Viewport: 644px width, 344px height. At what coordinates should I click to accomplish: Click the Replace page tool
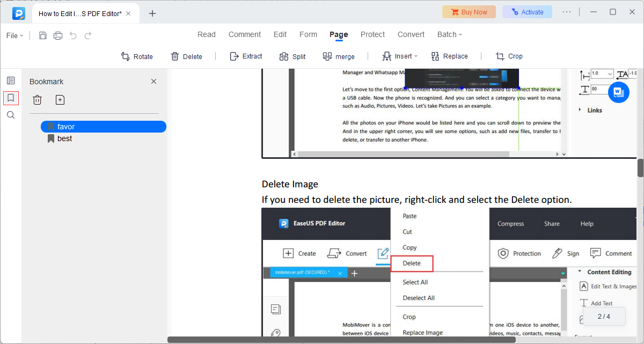[449, 56]
